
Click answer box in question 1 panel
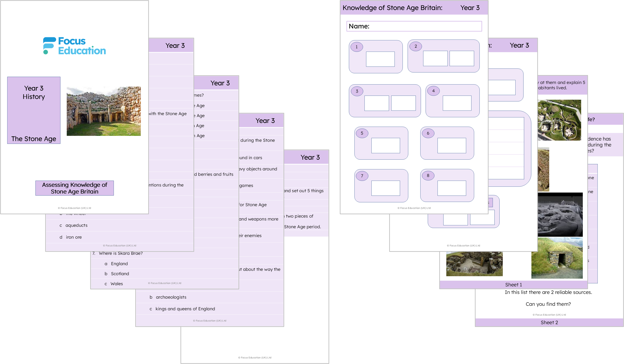(380, 59)
